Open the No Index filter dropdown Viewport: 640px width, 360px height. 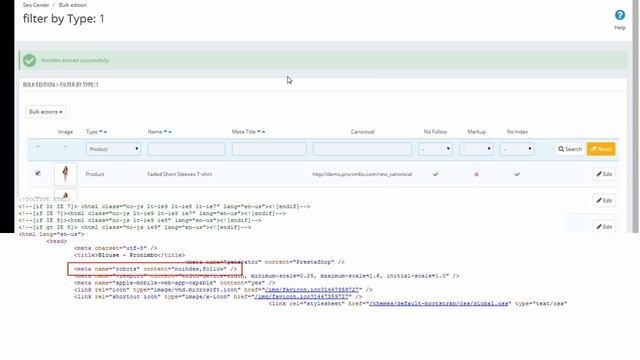pos(517,149)
